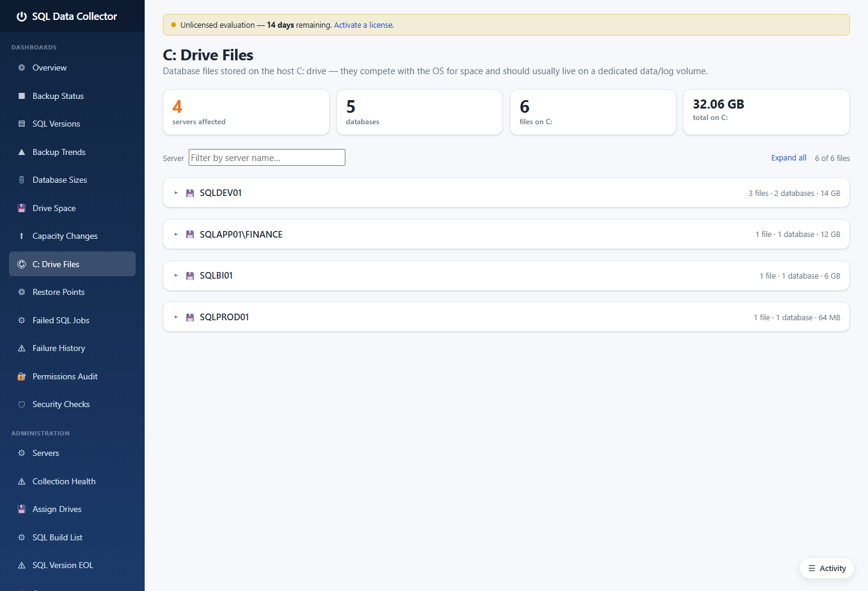Click the Backup Trends triangle icon
Image resolution: width=868 pixels, height=591 pixels.
(22, 152)
